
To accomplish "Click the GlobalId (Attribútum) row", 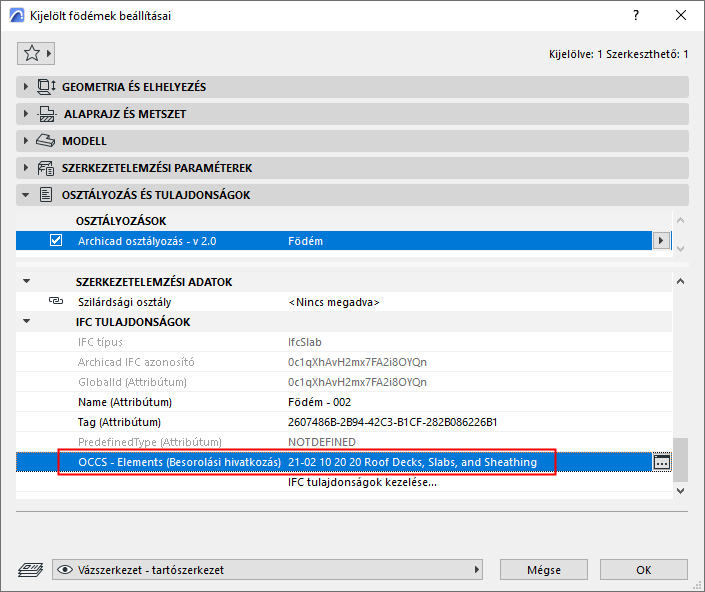I will pos(344,382).
